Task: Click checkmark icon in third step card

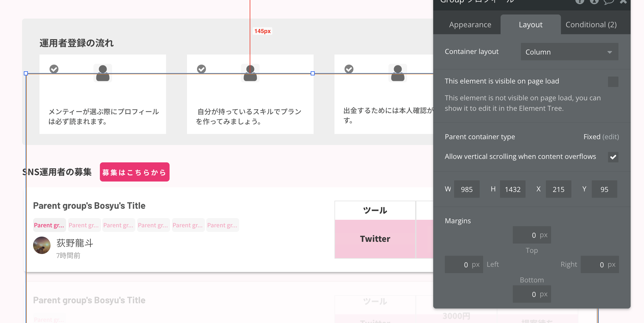Action: pos(349,69)
